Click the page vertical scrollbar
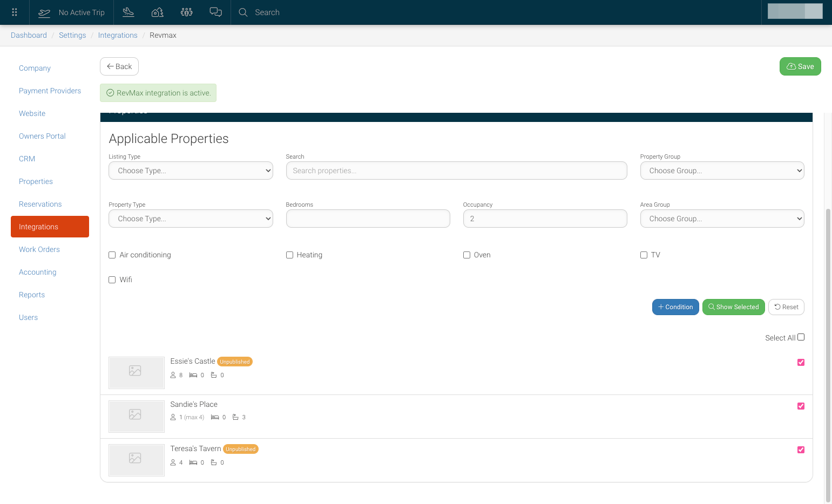Image resolution: width=832 pixels, height=504 pixels. (x=828, y=356)
